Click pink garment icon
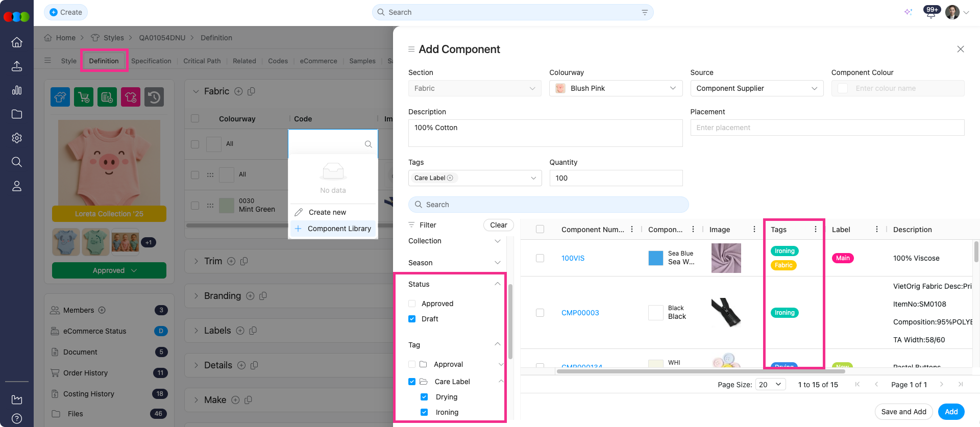 [x=131, y=97]
